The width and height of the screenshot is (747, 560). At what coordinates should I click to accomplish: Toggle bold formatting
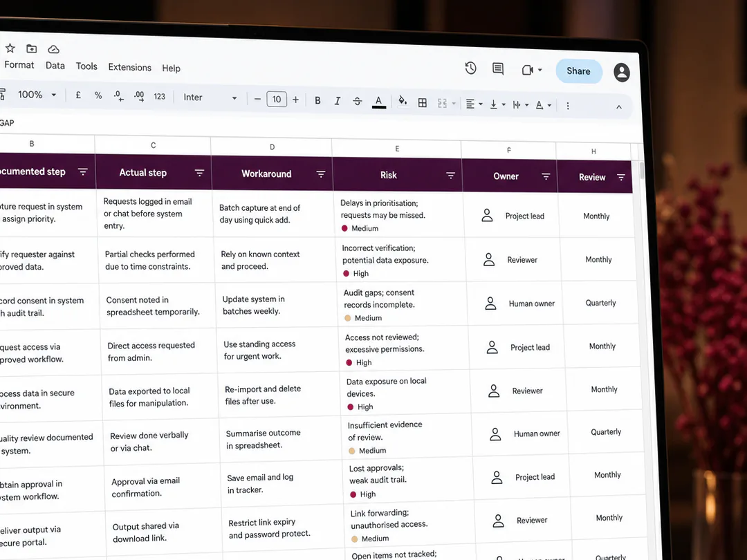click(x=317, y=100)
